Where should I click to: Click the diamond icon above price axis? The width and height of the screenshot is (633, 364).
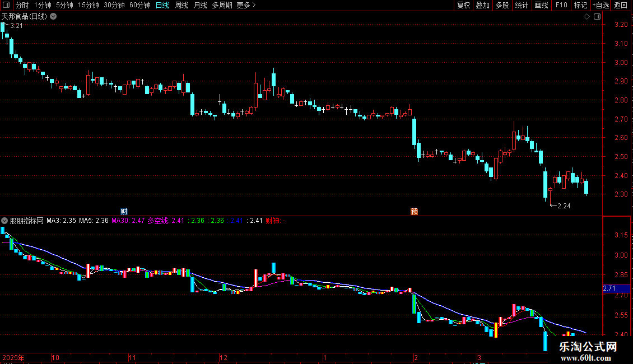587,17
